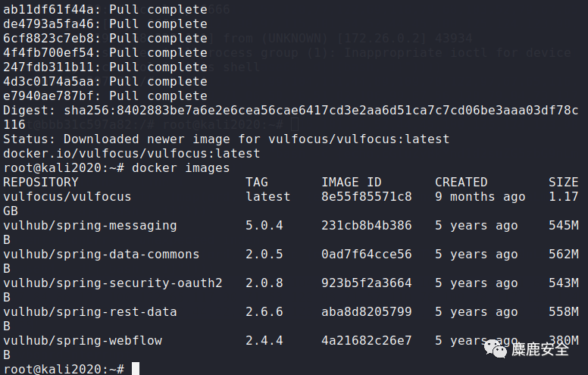The height and width of the screenshot is (375, 588).
Task: Click the IMAGE ID column header
Action: (352, 183)
